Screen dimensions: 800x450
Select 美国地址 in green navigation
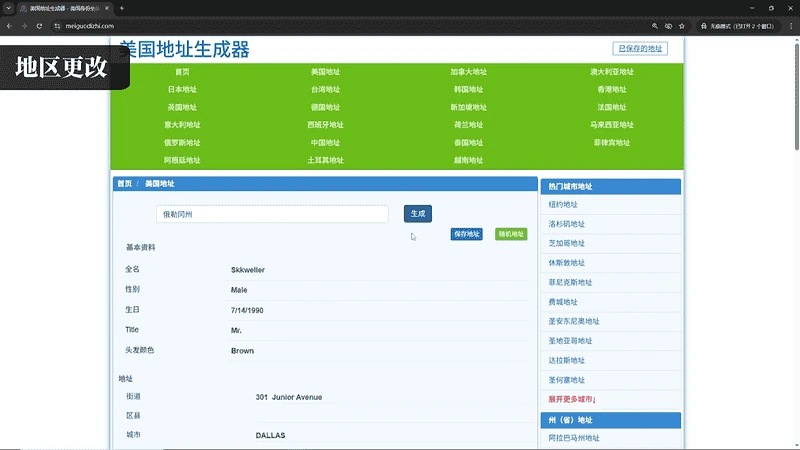point(326,72)
